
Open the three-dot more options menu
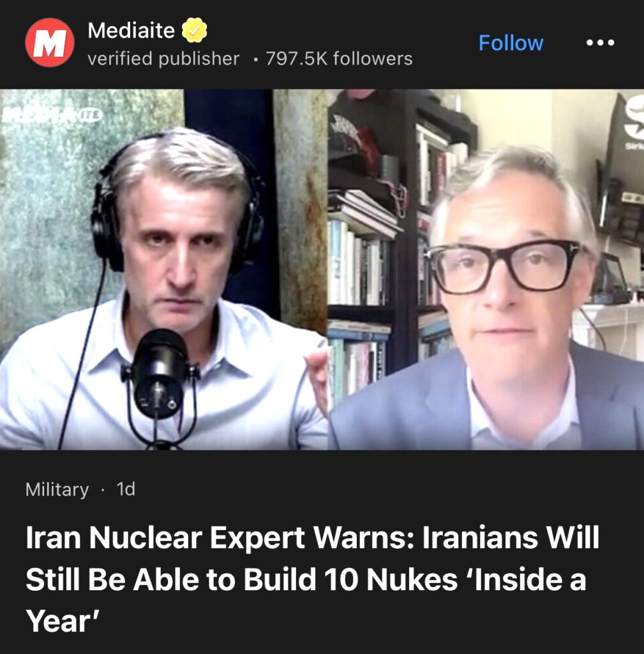click(x=600, y=43)
